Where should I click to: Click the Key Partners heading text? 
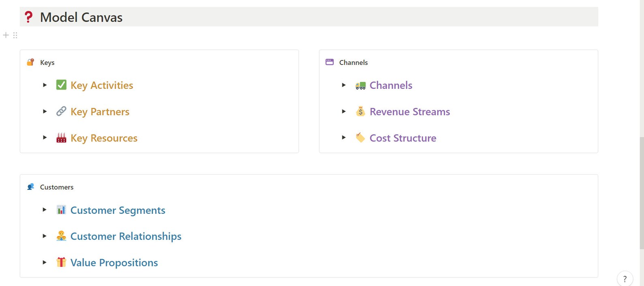(100, 112)
